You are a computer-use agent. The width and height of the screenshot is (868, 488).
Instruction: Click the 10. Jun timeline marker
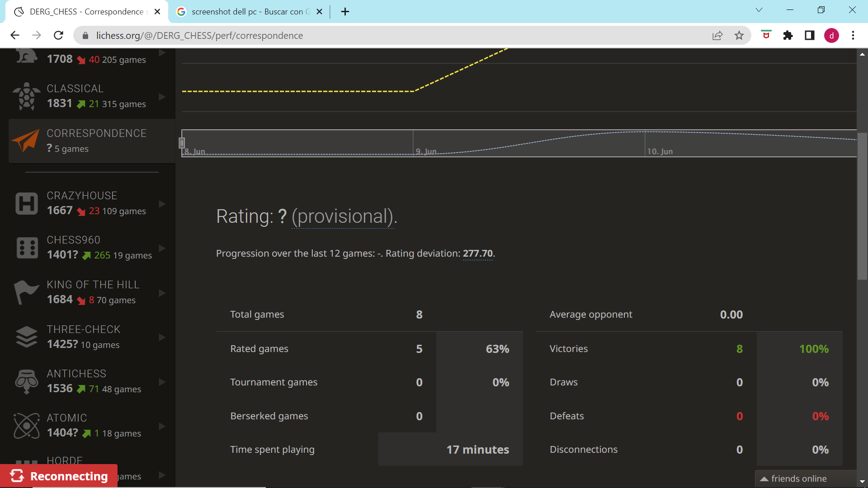[660, 151]
